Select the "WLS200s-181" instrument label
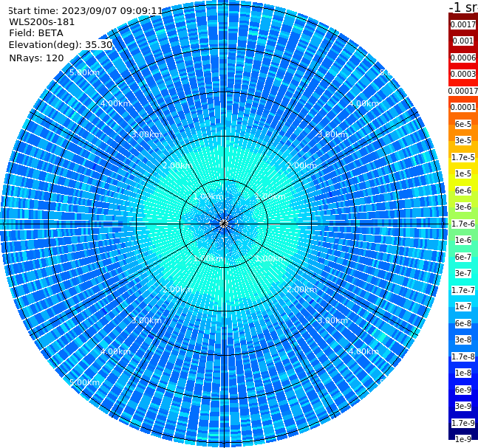Viewport: 478px width, 448px height. click(x=42, y=22)
